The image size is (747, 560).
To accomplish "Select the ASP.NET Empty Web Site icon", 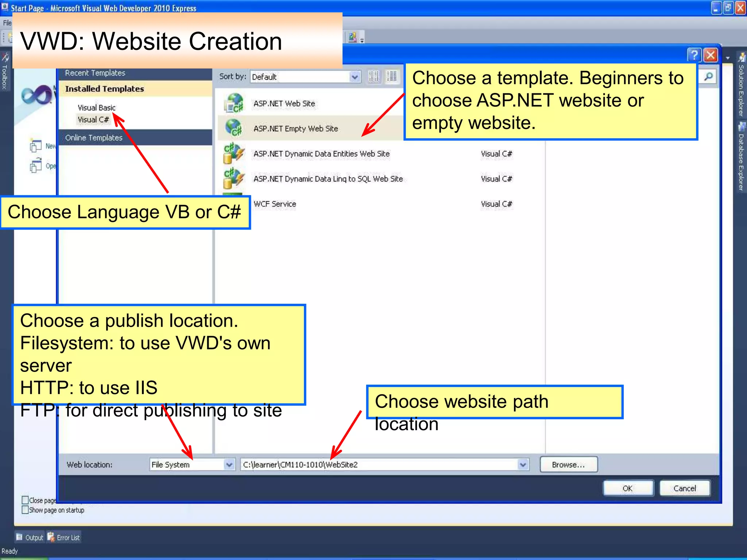I will [234, 128].
